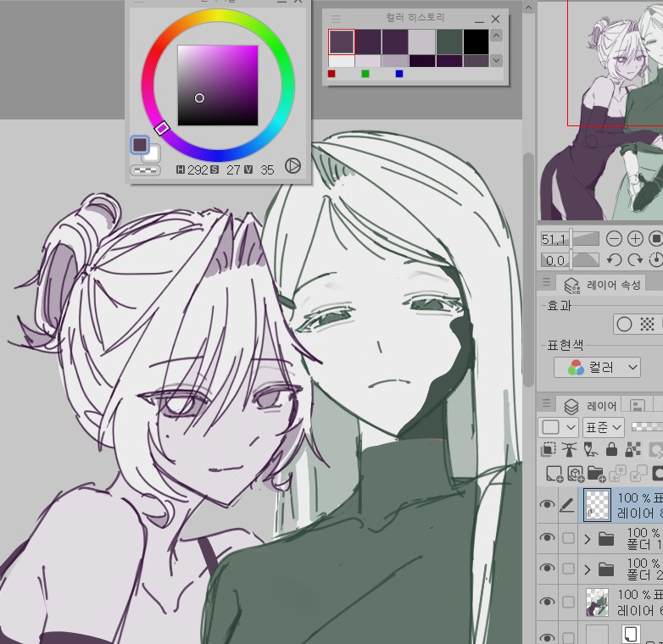Check the box beside 폴더 2
663x644 pixels.
click(568, 569)
